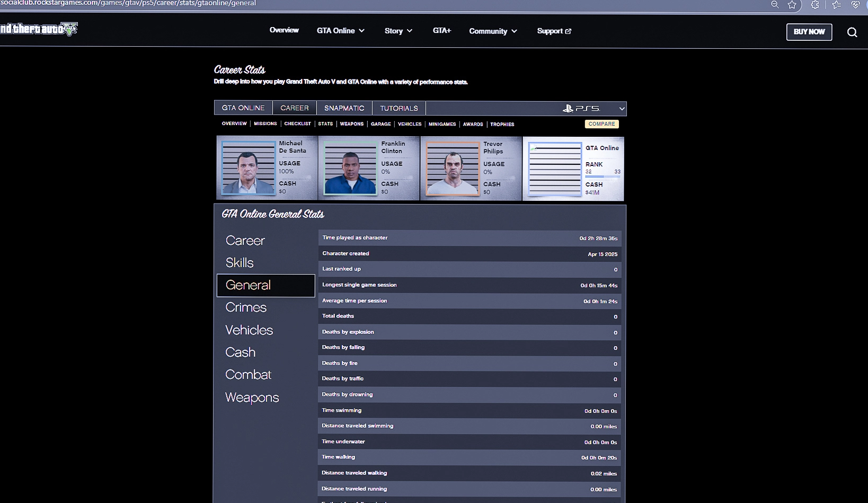Select Trevor Philips character card
Screen dimensions: 868x503
[471, 169]
